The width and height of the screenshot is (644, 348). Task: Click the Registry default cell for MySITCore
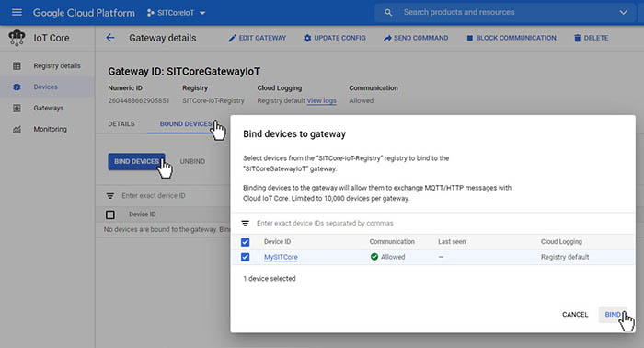565,257
